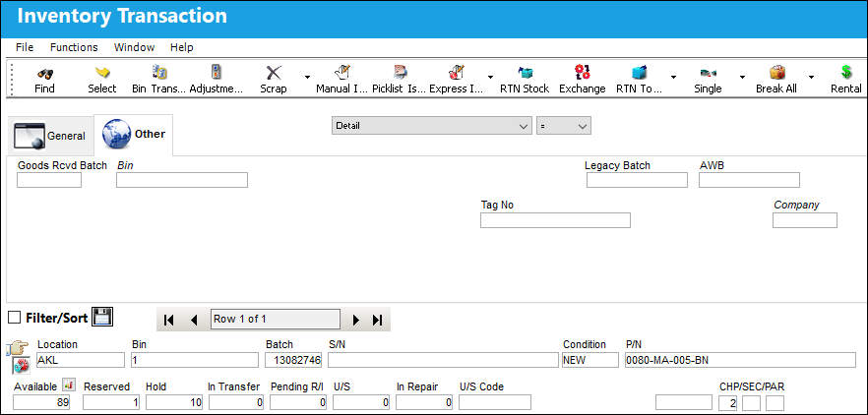
Task: Click the empty S/N field
Action: click(444, 360)
